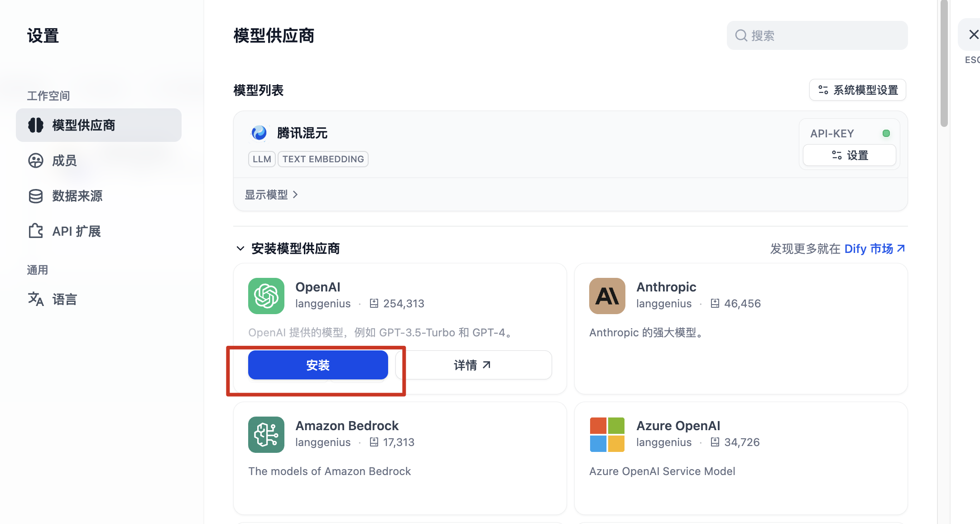This screenshot has height=524, width=980.
Task: Click the Amazon Bedrock provider logo
Action: 266,434
